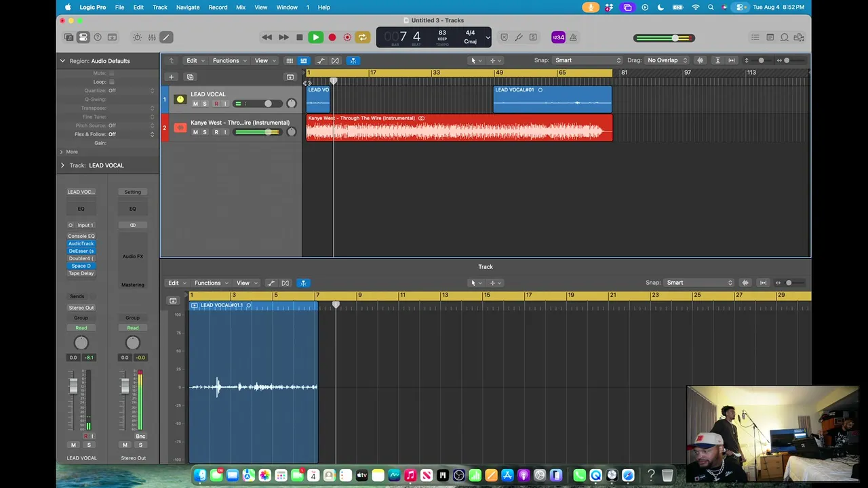This screenshot has height=488, width=868.
Task: Toggle Flex in the Tracks area
Action: click(x=335, y=60)
